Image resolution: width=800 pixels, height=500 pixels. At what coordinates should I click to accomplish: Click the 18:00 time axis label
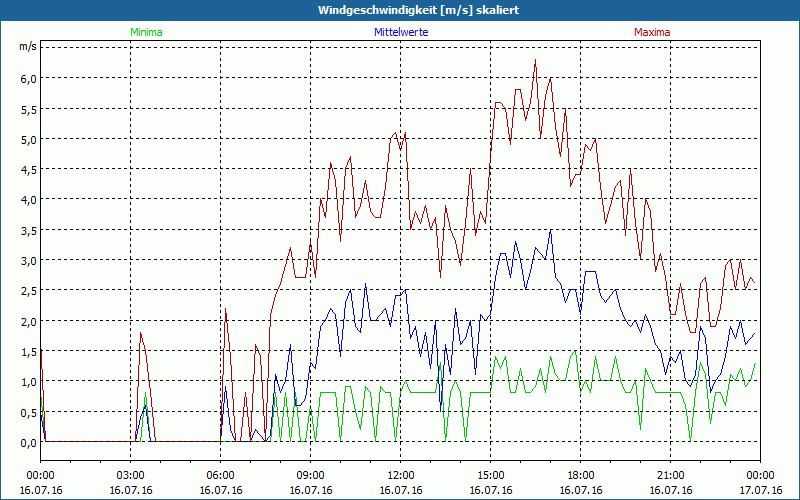581,476
